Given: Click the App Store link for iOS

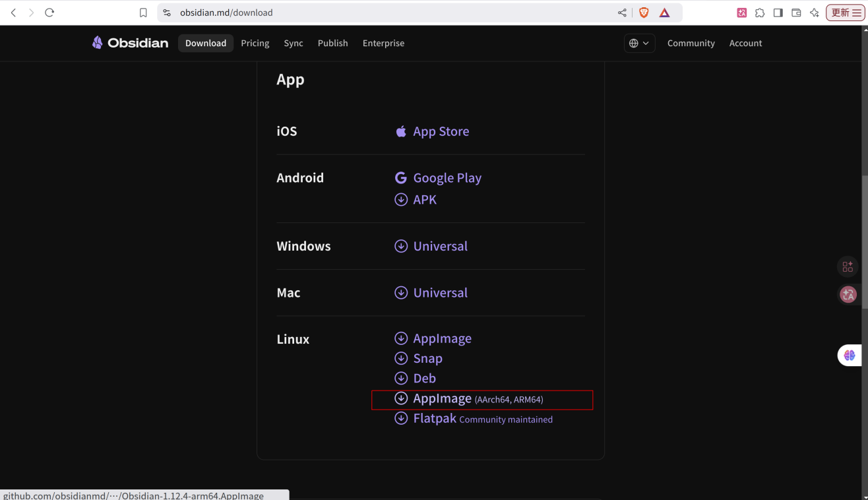Looking at the screenshot, I should pyautogui.click(x=441, y=131).
